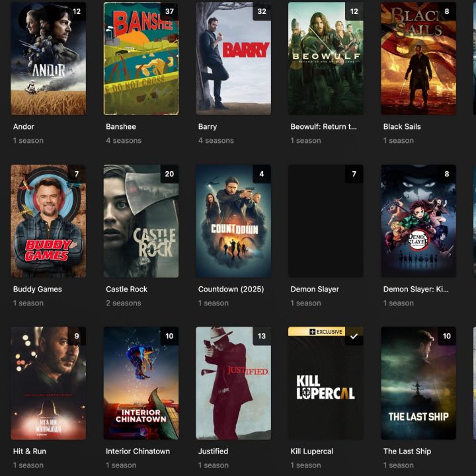Toggle the Kill Lupercal watched checkmark
The image size is (476, 476).
pyautogui.click(x=354, y=336)
